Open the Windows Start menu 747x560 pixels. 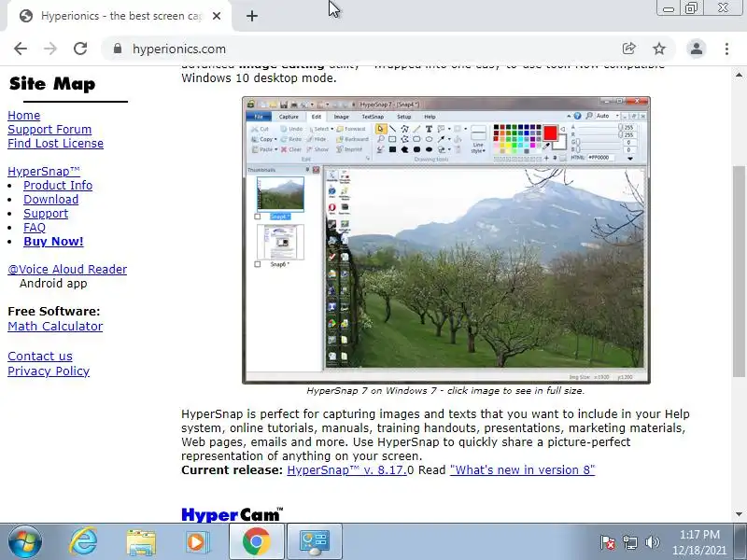coord(24,541)
